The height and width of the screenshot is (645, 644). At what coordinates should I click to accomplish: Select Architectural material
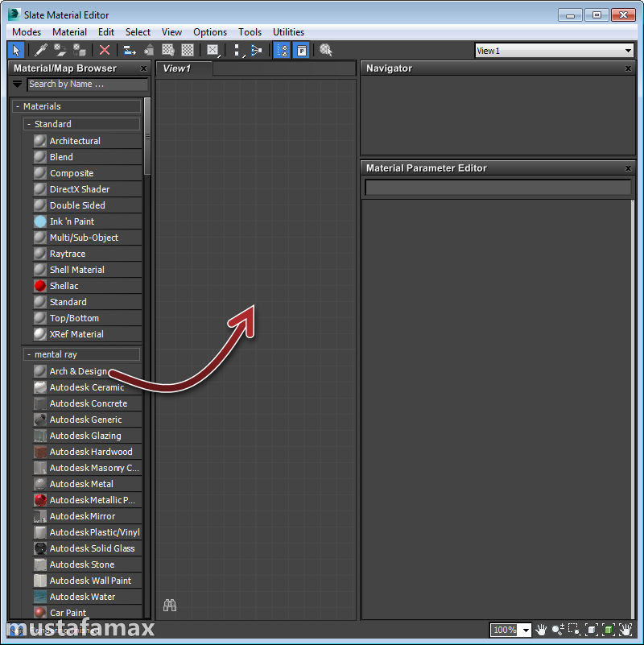click(x=87, y=141)
